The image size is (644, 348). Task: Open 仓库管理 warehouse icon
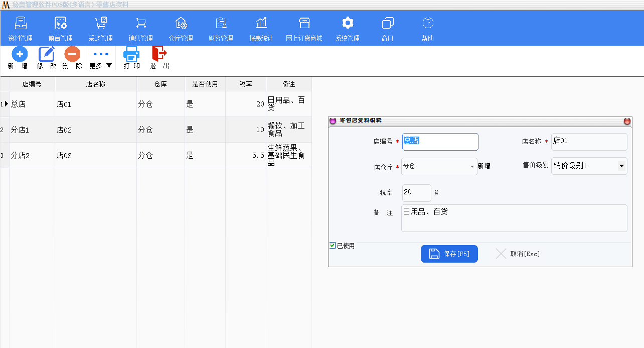[x=181, y=23]
